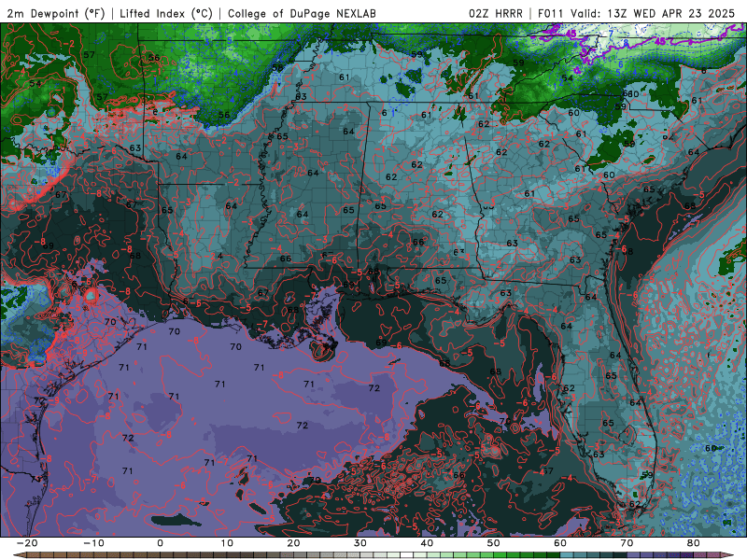Click the 'College of DuPage NEXLAB' label

pyautogui.click(x=302, y=13)
